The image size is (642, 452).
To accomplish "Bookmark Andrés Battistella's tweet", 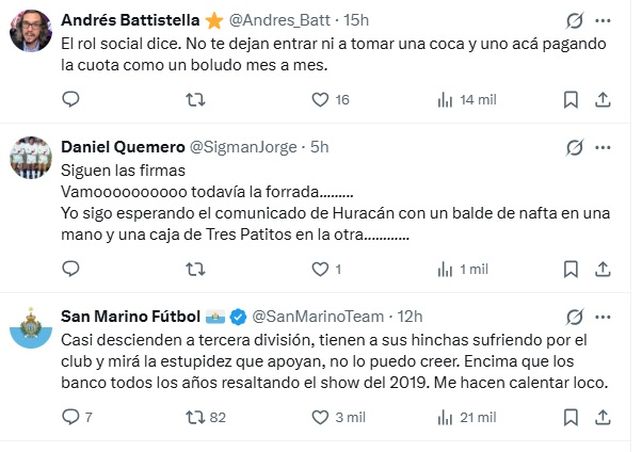I will pos(571,99).
